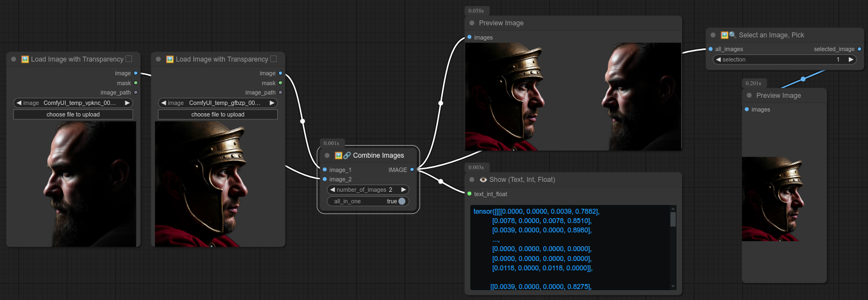Tick the title checkbox on the gfbzp loader node
This screenshot has width=868, height=300.
pos(273,59)
